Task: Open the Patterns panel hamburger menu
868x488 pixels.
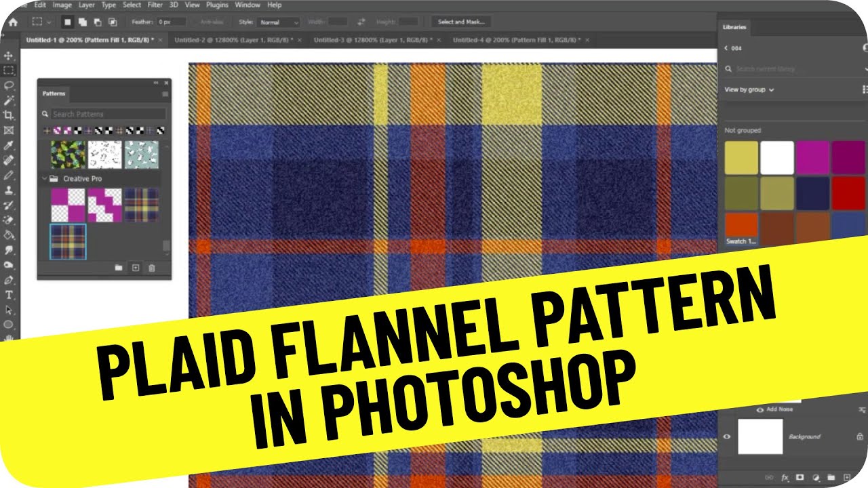Action: (x=165, y=94)
